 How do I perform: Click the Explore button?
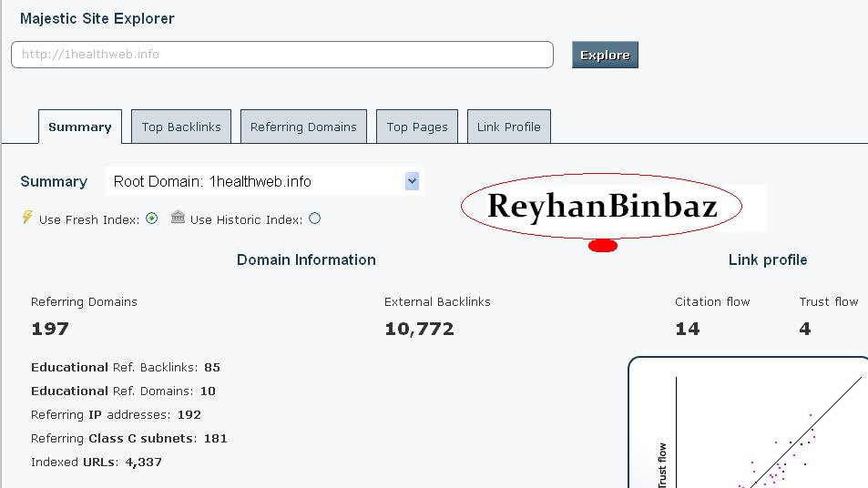605,55
